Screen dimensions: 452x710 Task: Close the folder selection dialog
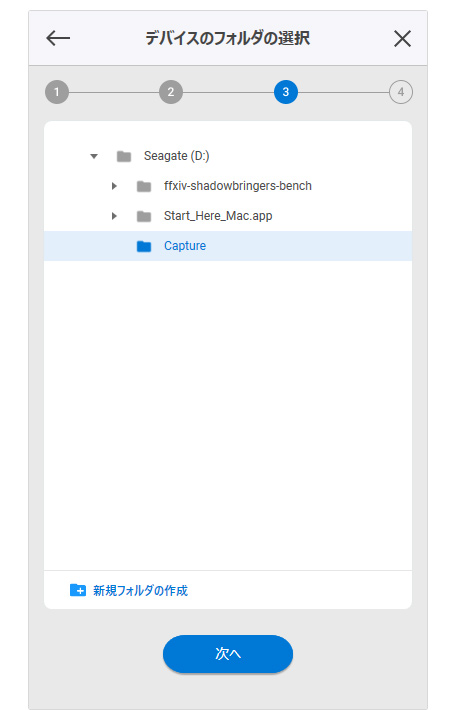[402, 38]
